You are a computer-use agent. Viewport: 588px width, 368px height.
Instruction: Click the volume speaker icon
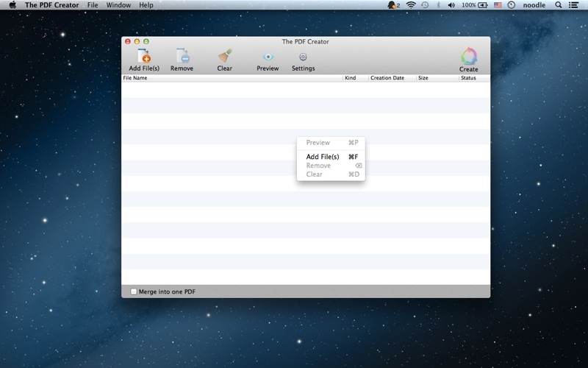[451, 5]
